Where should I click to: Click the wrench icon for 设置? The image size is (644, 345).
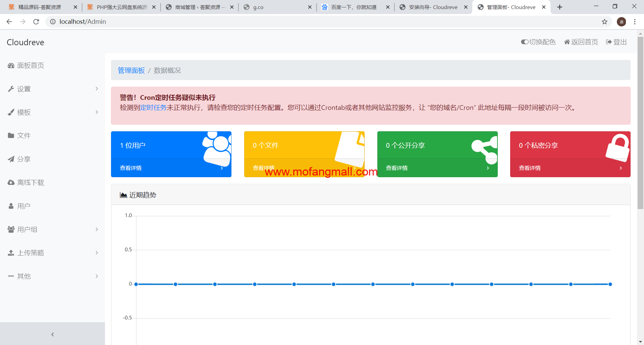pos(11,89)
